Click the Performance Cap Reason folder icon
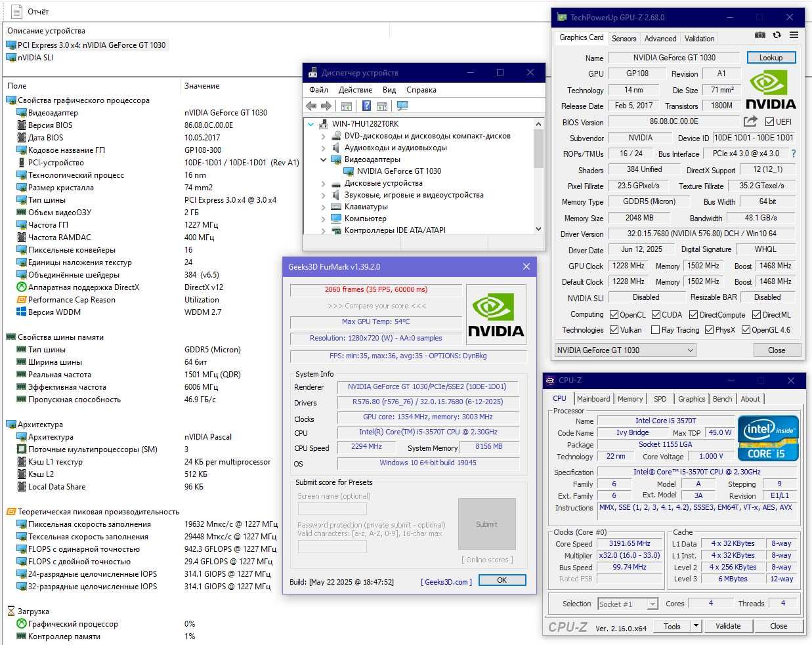Image resolution: width=812 pixels, height=645 pixels. (22, 300)
